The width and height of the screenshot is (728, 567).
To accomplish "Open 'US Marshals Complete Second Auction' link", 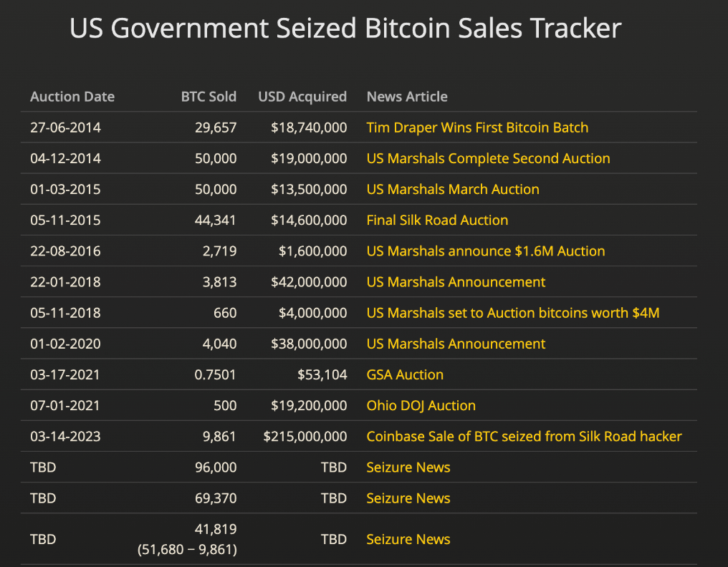I will coord(488,158).
